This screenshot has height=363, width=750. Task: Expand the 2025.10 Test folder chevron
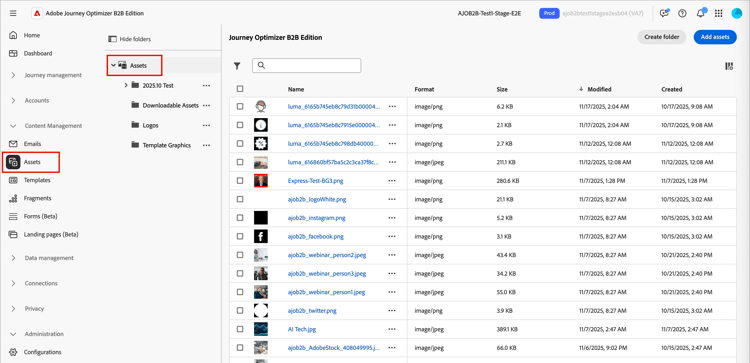126,85
